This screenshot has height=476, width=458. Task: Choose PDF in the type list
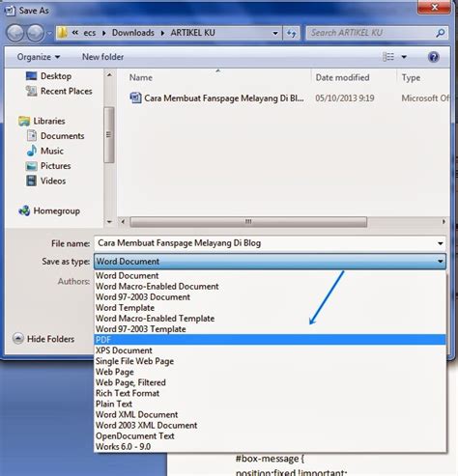point(270,340)
